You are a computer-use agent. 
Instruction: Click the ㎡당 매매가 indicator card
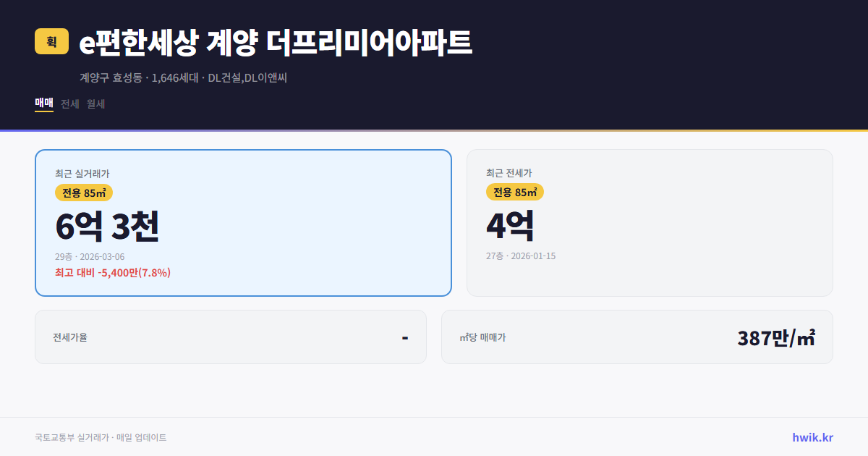(x=637, y=337)
